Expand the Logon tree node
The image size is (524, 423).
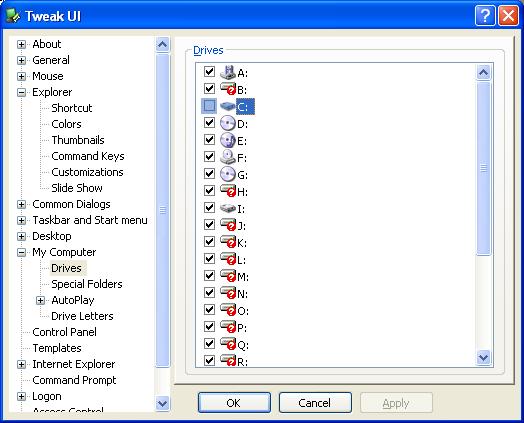pos(21,397)
